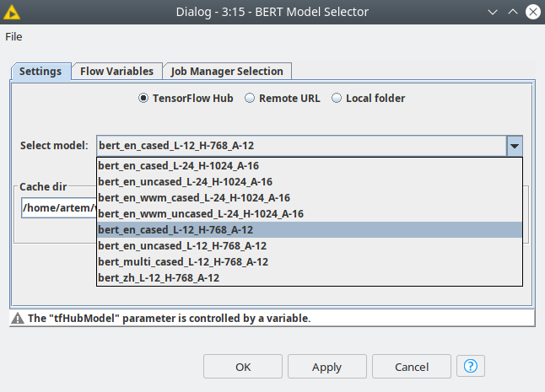Switch to the Flow Variables tab

pyautogui.click(x=116, y=72)
